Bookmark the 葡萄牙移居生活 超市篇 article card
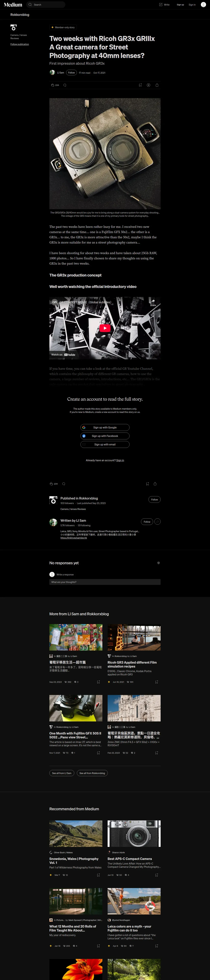Image resolution: width=210 pixels, height=980 pixels. click(98, 682)
